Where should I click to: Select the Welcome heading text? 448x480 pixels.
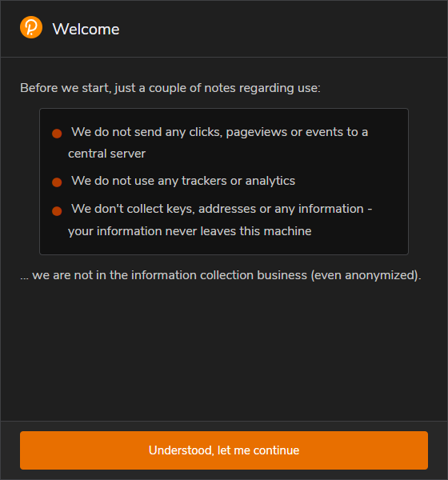click(x=86, y=30)
